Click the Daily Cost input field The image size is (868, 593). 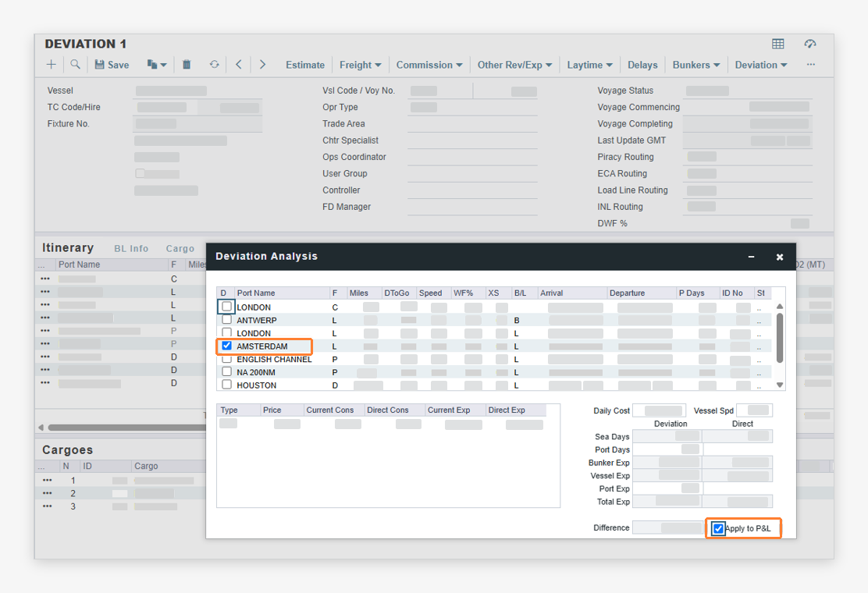point(659,410)
